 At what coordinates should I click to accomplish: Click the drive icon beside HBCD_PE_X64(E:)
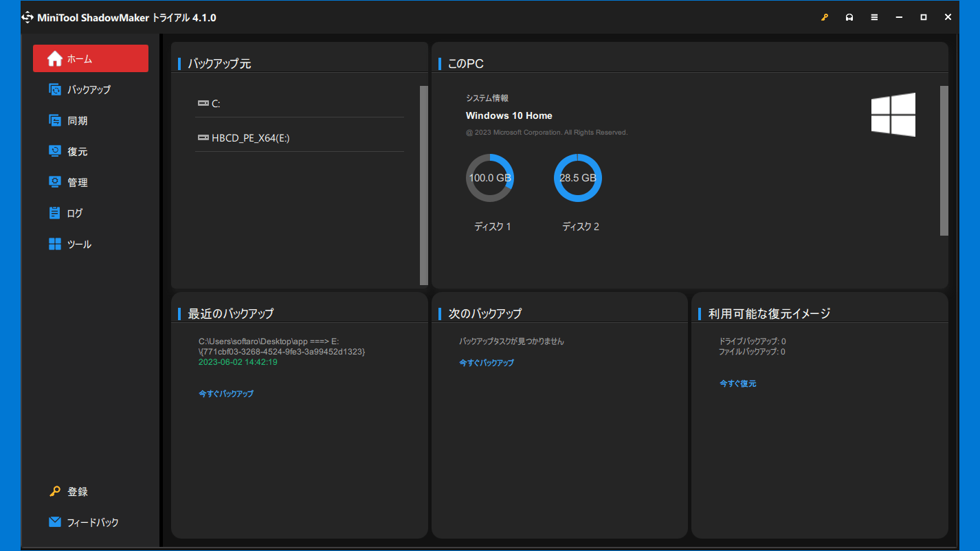pos(203,137)
